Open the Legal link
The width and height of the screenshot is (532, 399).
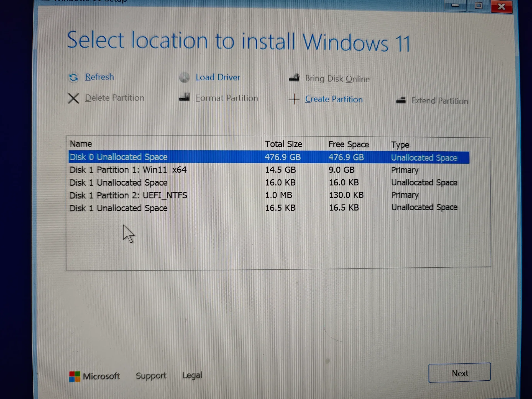192,375
